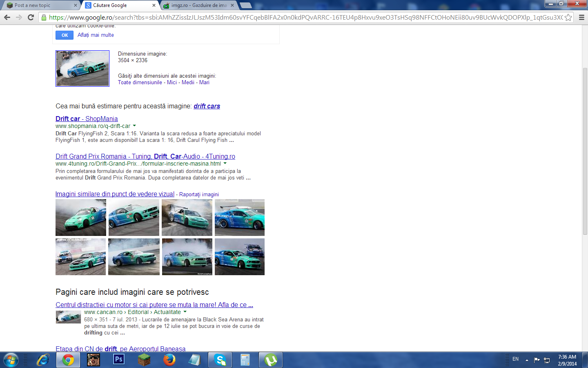Open Aflați mai multe link
Viewport: 588px width, 368px height.
[x=96, y=35]
